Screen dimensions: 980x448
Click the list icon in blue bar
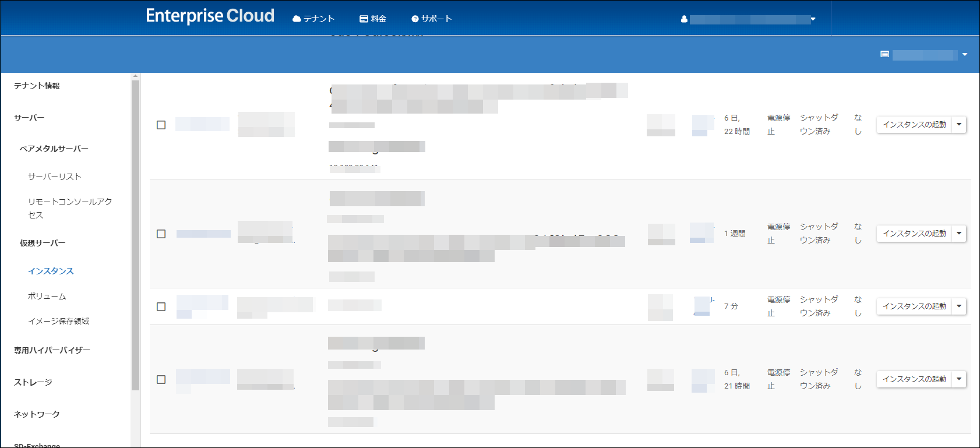pyautogui.click(x=884, y=54)
